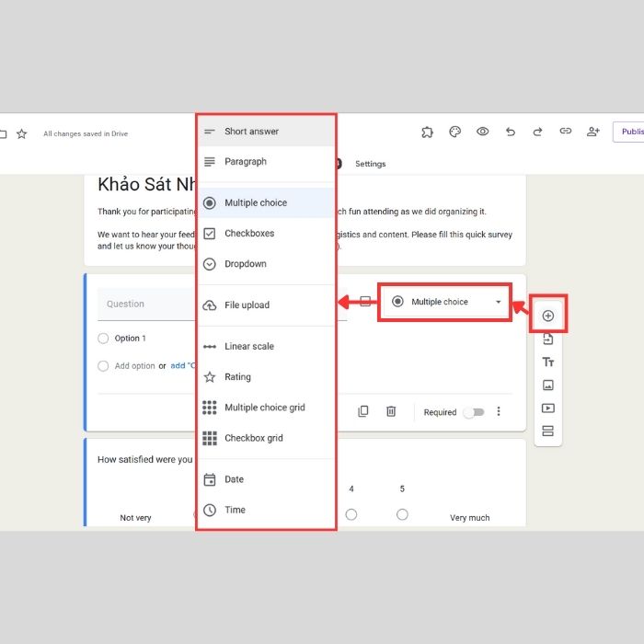
Task: Add title and description from toolbar
Action: coord(548,362)
